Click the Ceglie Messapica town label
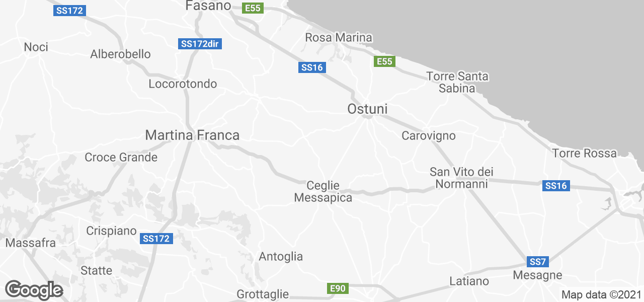Viewport: 644px width, 302px height. 323,192
